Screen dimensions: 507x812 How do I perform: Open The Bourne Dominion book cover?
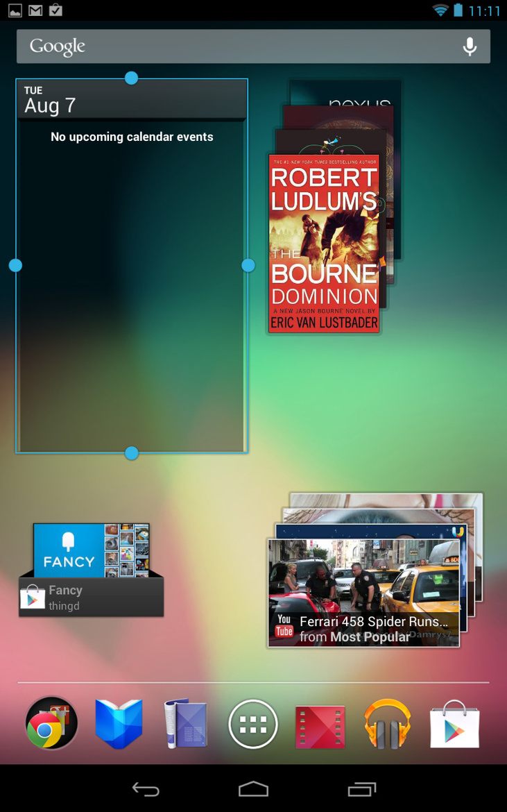pos(324,243)
